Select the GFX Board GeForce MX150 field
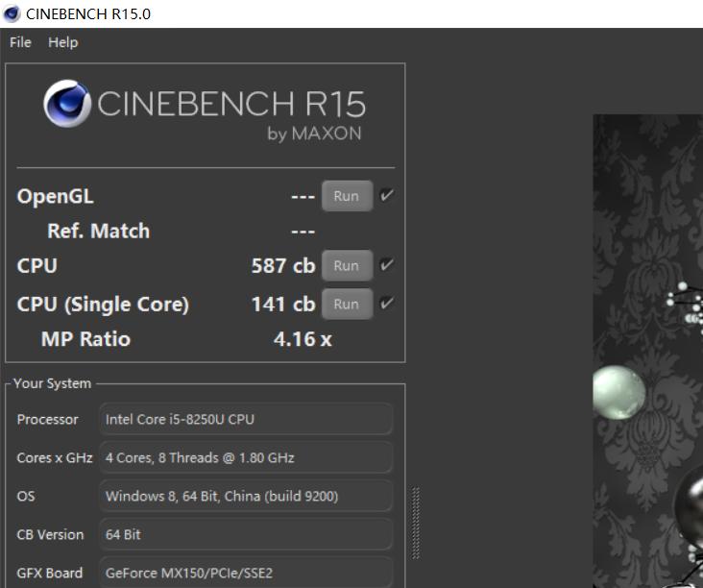 (x=246, y=573)
